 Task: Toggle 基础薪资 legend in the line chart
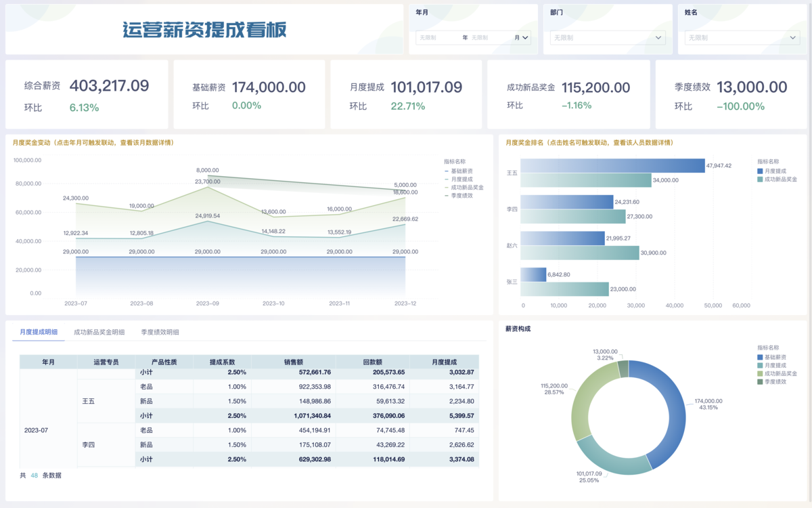coord(461,171)
